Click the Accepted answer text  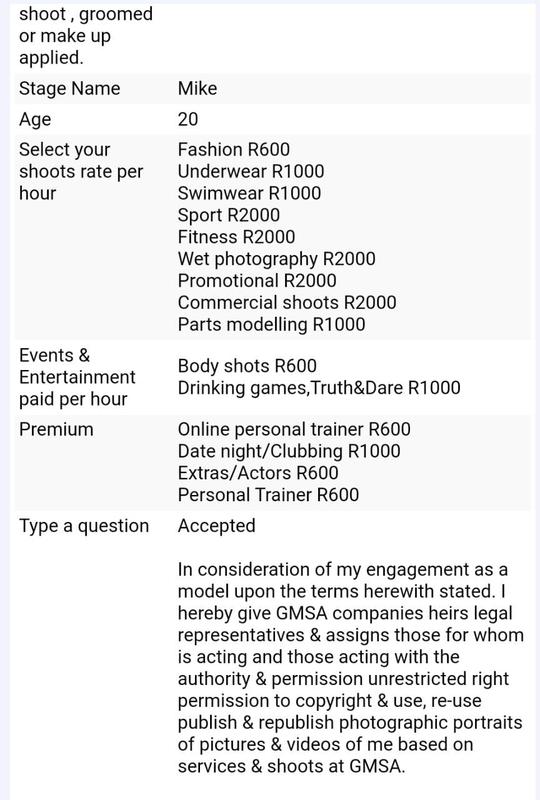click(216, 527)
